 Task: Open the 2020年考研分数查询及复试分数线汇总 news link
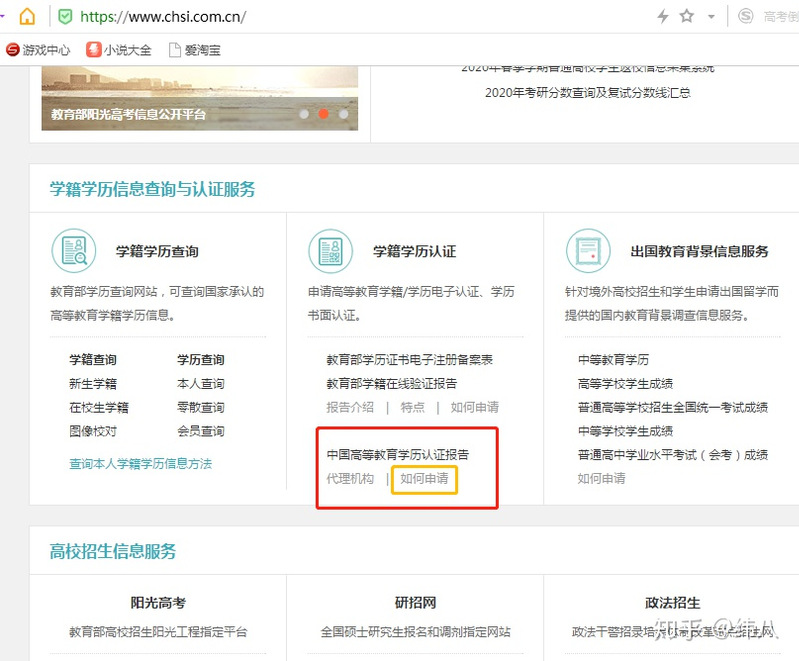click(587, 93)
